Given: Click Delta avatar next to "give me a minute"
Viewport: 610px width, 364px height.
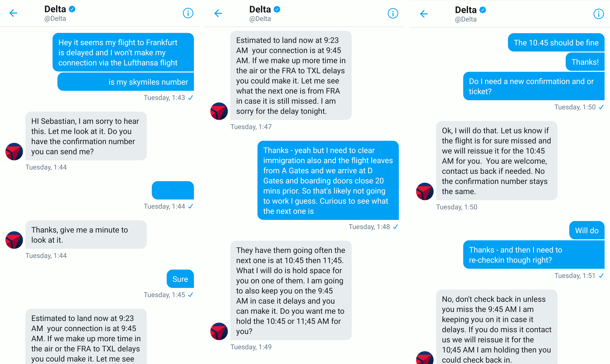Looking at the screenshot, I should (14, 240).
